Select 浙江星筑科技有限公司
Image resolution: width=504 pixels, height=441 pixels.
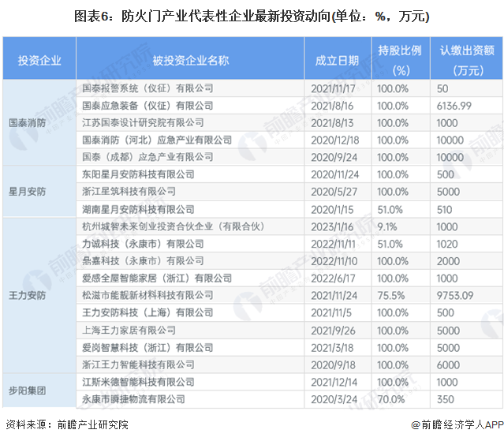coord(129,191)
